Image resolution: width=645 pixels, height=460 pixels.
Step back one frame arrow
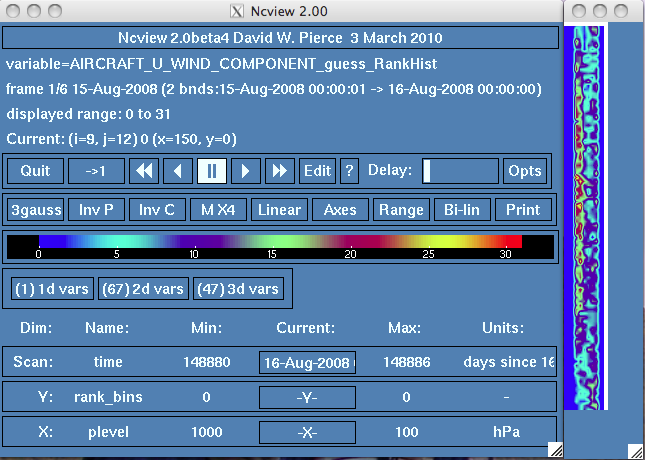[x=178, y=170]
